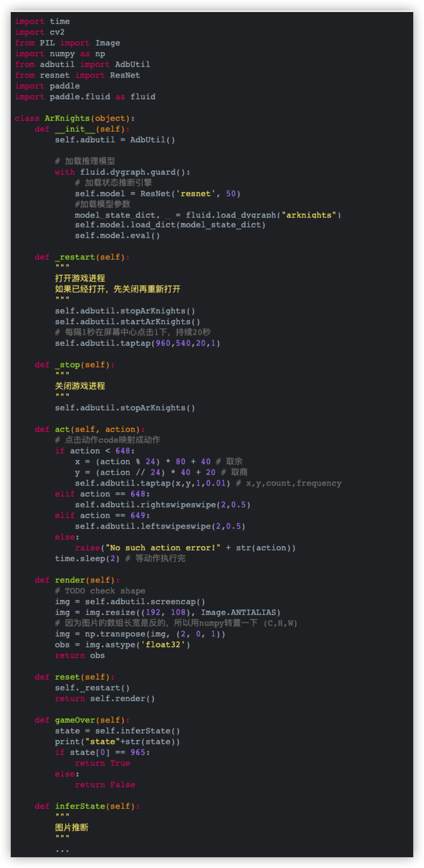Image resolution: width=424 pixels, height=868 pixels.
Task: Click 'from resnet import ResNet' line
Action: [x=77, y=75]
